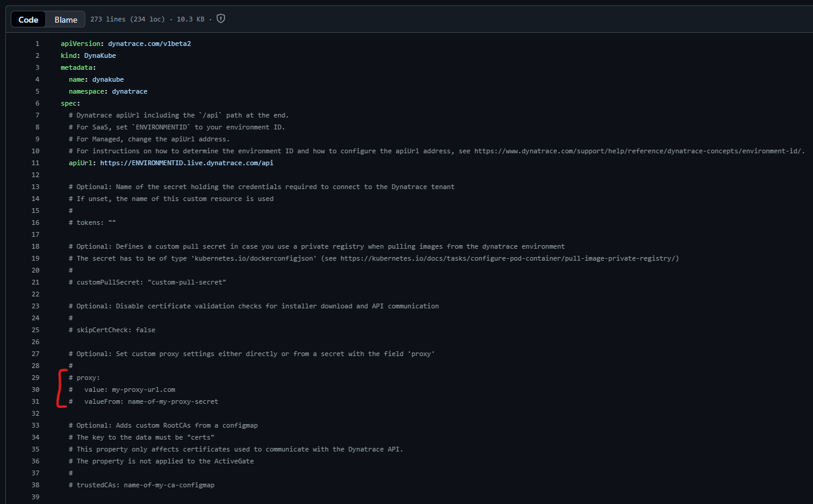Click line number 21
The image size is (813, 504).
35,282
